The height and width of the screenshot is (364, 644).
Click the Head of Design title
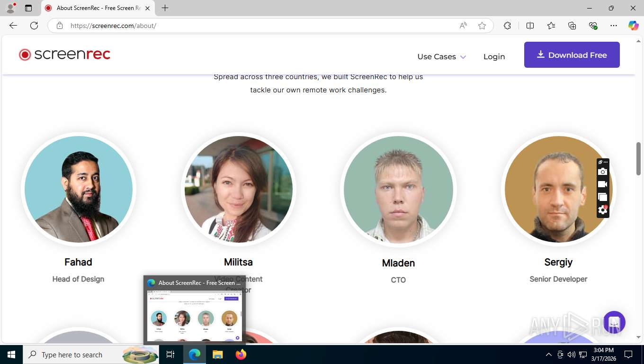pos(78,279)
